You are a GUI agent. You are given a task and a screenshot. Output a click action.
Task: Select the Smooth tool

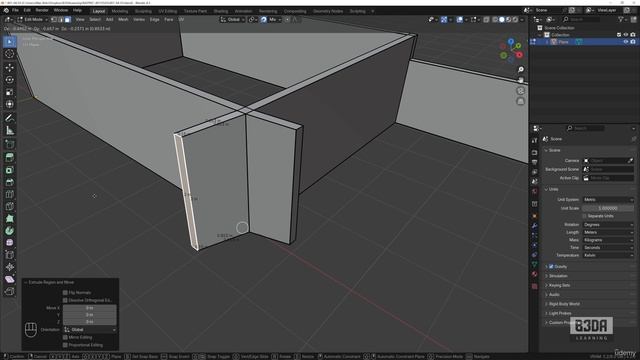[9, 242]
